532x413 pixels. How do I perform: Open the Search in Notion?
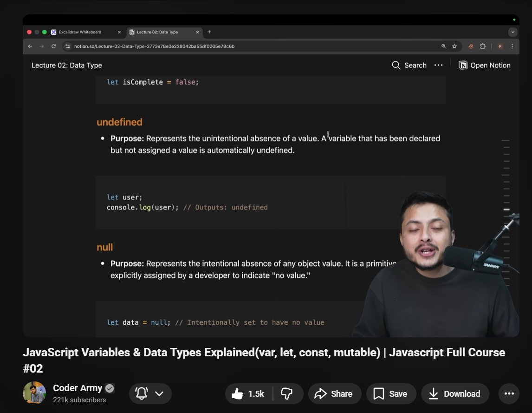409,65
